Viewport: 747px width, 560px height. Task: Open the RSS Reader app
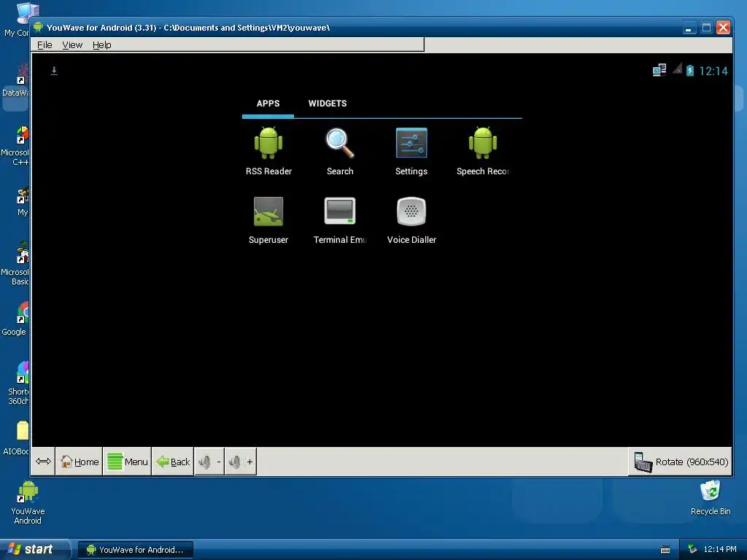tap(268, 151)
